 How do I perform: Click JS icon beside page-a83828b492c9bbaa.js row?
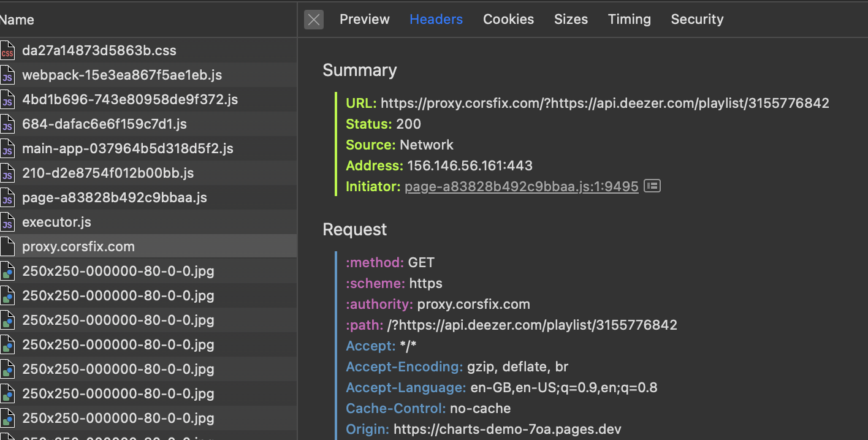(x=7, y=198)
